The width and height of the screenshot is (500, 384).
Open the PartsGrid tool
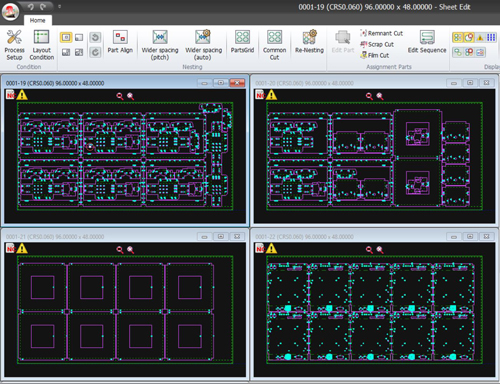[x=242, y=42]
